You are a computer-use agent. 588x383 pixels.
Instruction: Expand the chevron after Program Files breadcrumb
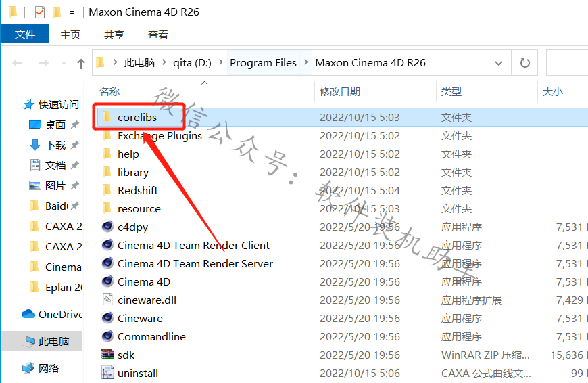(306, 62)
